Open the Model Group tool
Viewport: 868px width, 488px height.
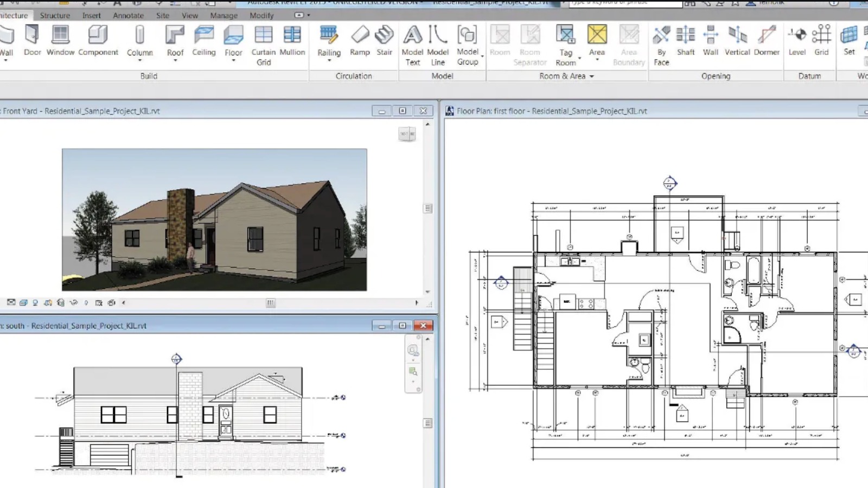click(x=467, y=46)
